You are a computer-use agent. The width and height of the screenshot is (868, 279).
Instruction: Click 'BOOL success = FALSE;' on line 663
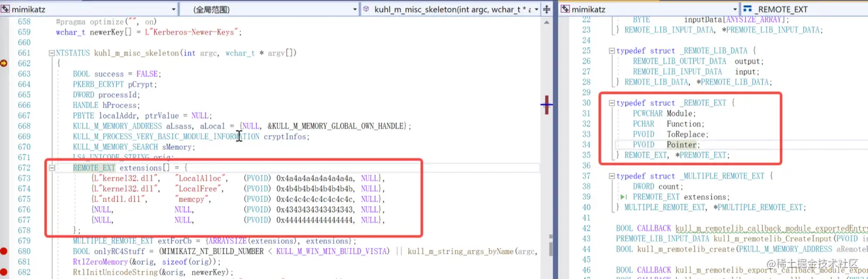point(117,74)
